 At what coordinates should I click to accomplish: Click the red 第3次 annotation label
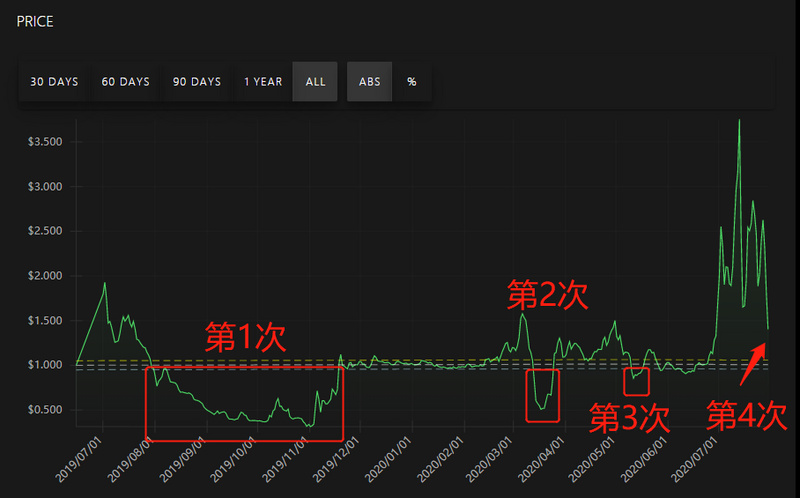pos(630,418)
